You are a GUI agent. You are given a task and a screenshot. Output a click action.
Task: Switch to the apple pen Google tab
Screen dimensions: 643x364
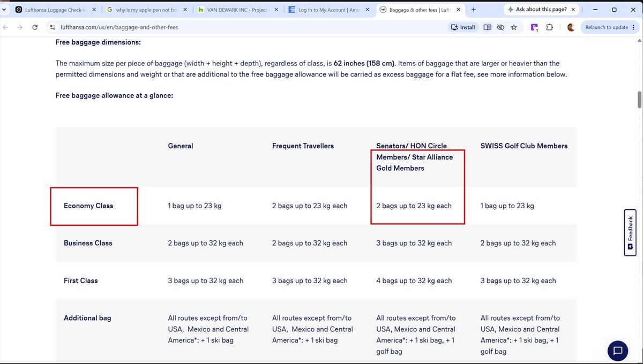click(147, 10)
